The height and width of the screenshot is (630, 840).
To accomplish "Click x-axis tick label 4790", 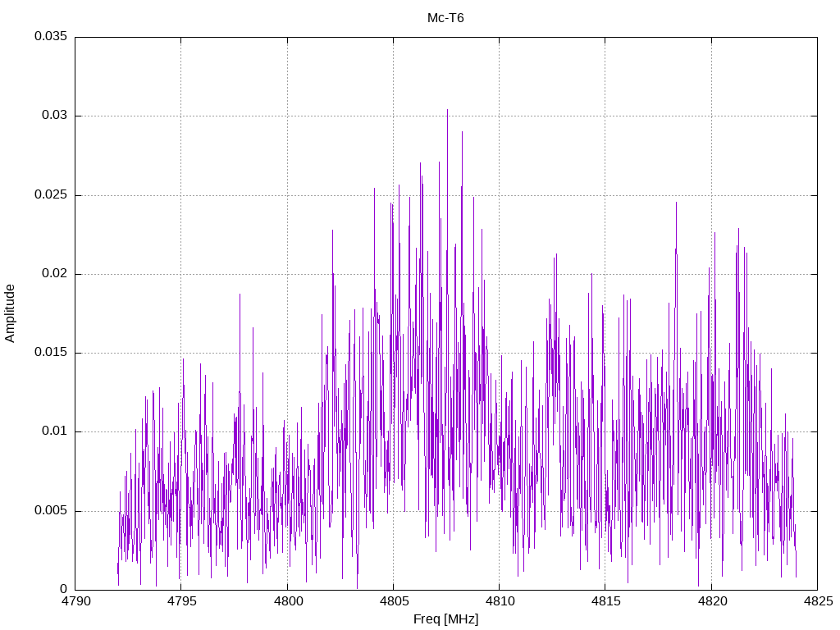I will tap(75, 601).
